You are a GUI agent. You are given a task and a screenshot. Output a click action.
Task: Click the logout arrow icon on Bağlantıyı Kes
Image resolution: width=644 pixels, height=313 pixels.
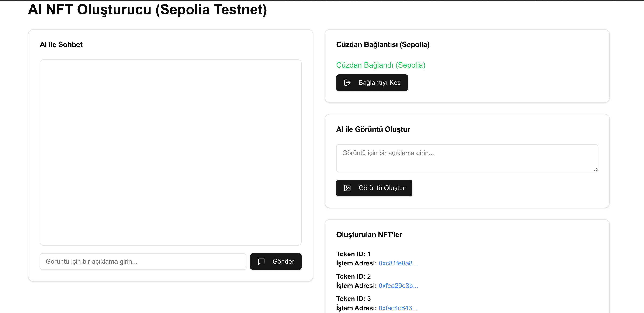[347, 83]
